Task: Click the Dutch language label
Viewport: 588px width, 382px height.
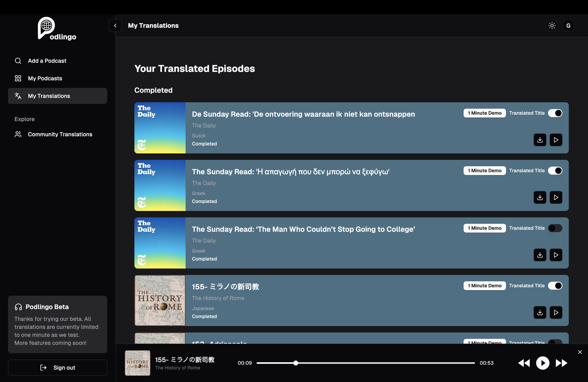Action: [x=198, y=136]
